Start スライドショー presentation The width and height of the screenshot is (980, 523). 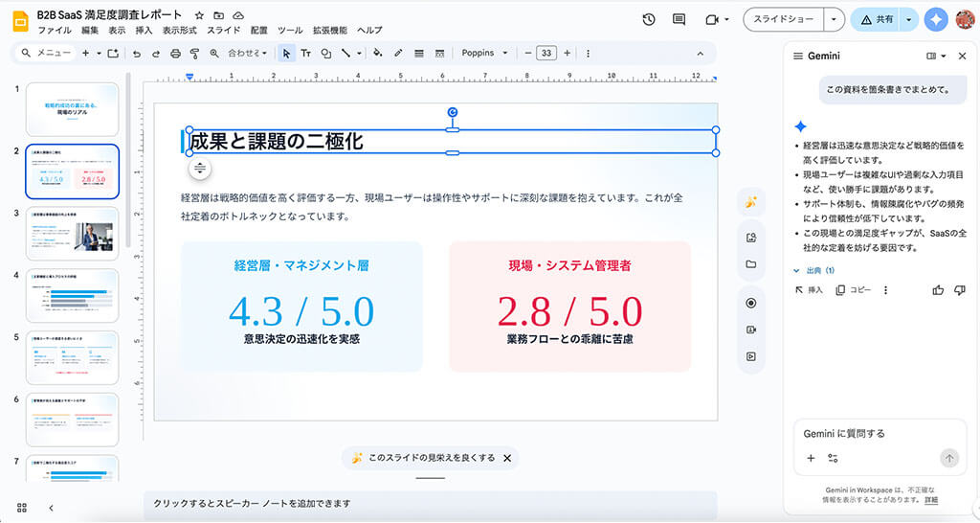point(784,19)
